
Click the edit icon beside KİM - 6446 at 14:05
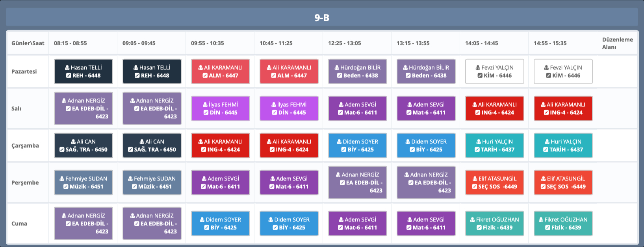pos(480,76)
